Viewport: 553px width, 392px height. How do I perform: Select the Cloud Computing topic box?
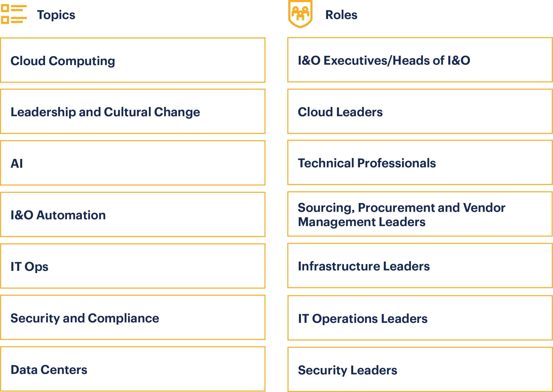tap(133, 60)
